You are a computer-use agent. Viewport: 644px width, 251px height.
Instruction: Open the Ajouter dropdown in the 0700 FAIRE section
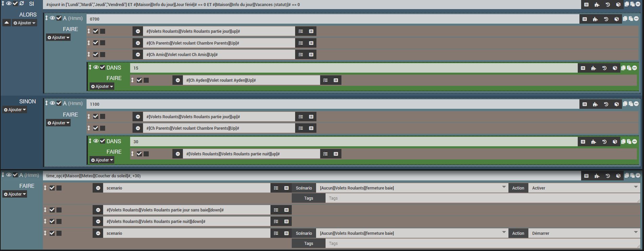tap(58, 37)
